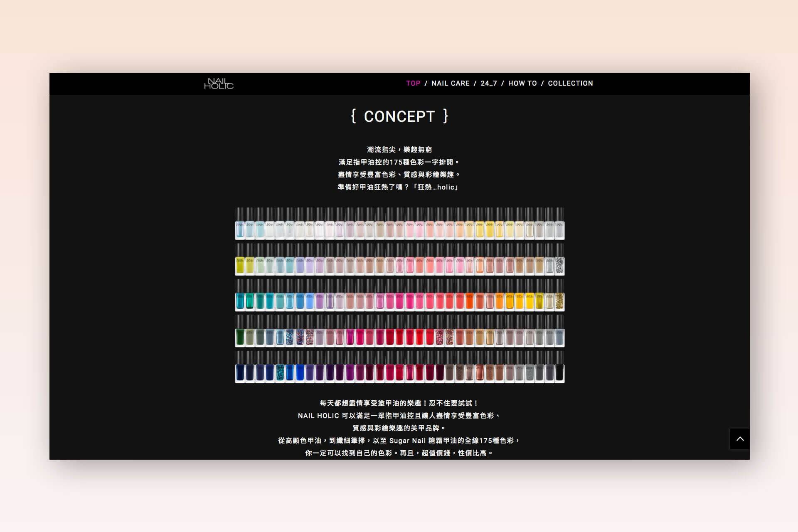
Task: Select the dark green bottle starting fourth row
Action: click(x=240, y=336)
